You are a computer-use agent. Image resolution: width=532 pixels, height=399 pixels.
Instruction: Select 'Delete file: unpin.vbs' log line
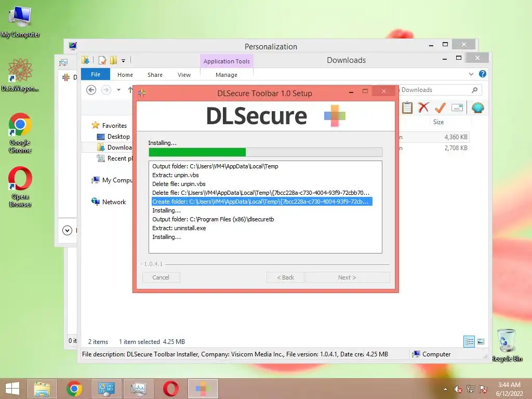(179, 184)
